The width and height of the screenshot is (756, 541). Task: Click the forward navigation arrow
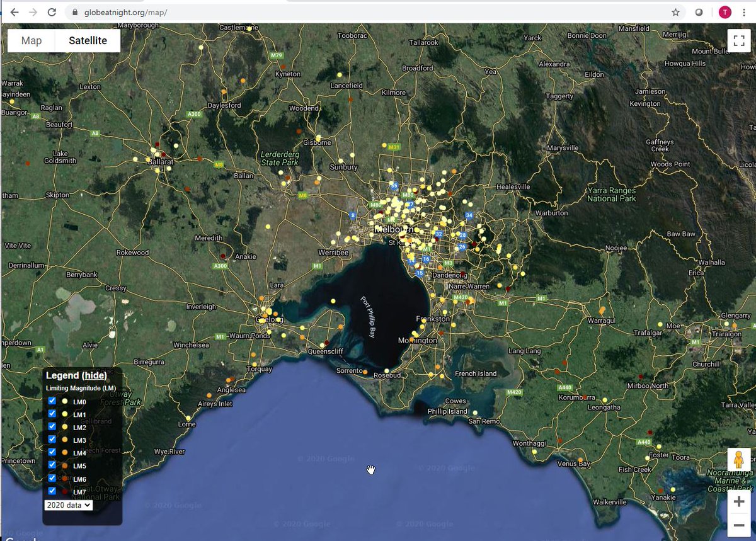[33, 12]
